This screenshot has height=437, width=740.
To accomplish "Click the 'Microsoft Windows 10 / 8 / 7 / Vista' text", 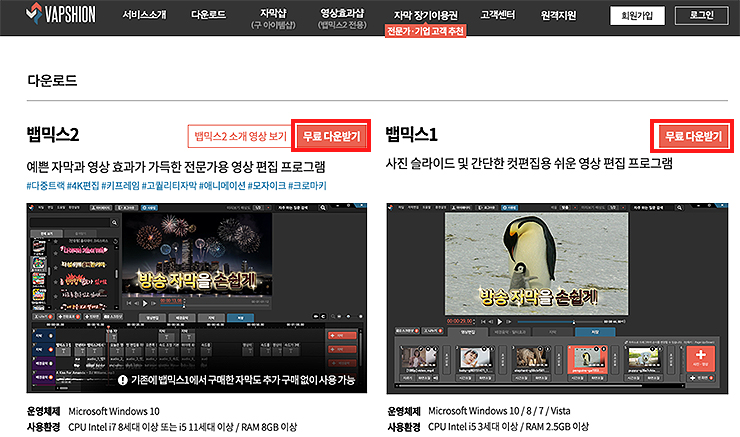I will pyautogui.click(x=499, y=411).
